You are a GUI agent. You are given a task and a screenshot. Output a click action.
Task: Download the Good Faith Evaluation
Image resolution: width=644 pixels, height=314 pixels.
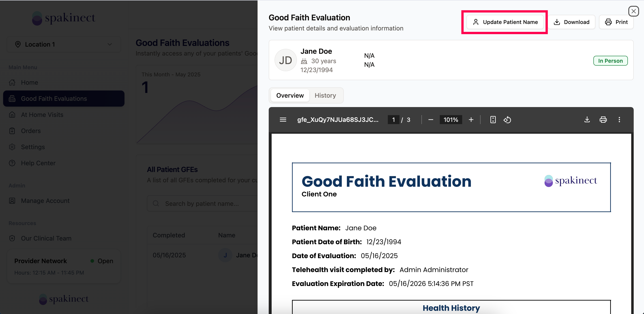tap(571, 22)
